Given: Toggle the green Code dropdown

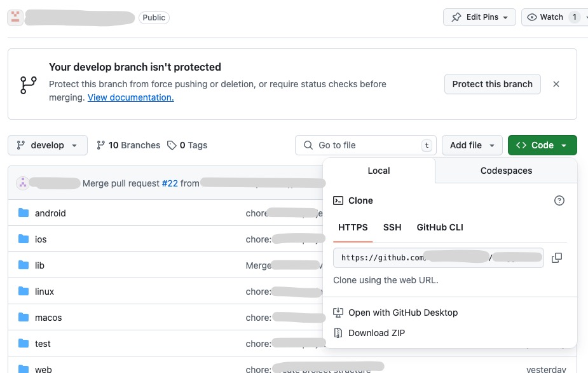Looking at the screenshot, I should (x=542, y=145).
